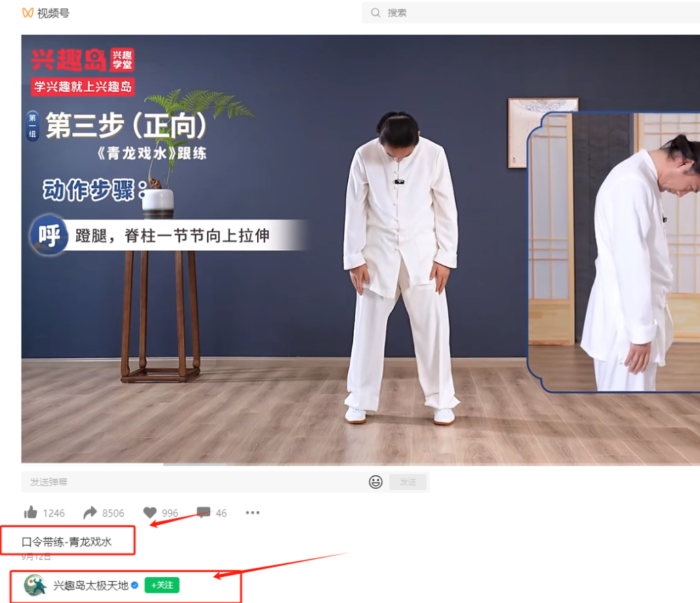The width and height of the screenshot is (700, 603).
Task: Click the heart favorite icon
Action: click(150, 513)
